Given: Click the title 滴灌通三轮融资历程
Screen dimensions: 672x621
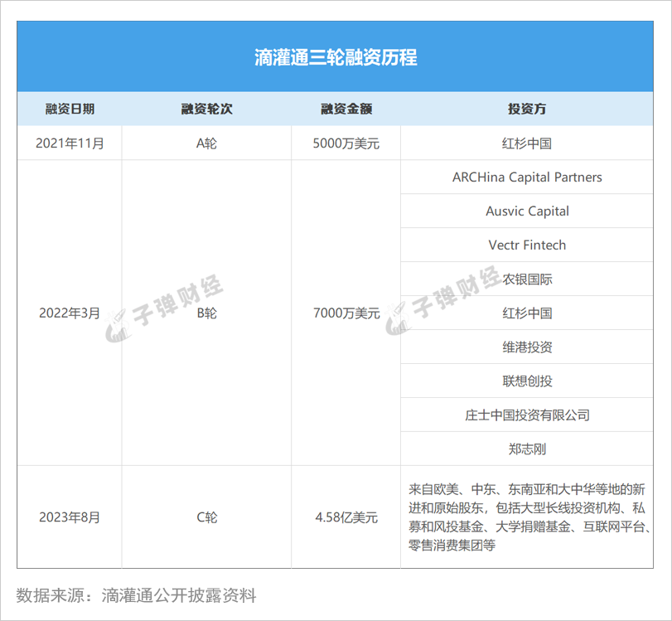Looking at the screenshot, I should coord(336,57).
